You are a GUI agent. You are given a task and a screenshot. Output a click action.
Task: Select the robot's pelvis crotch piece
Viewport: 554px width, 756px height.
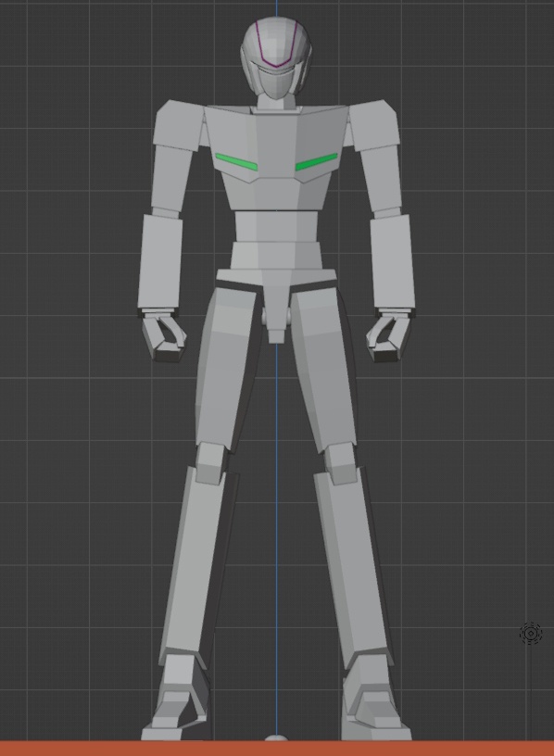[x=276, y=305]
